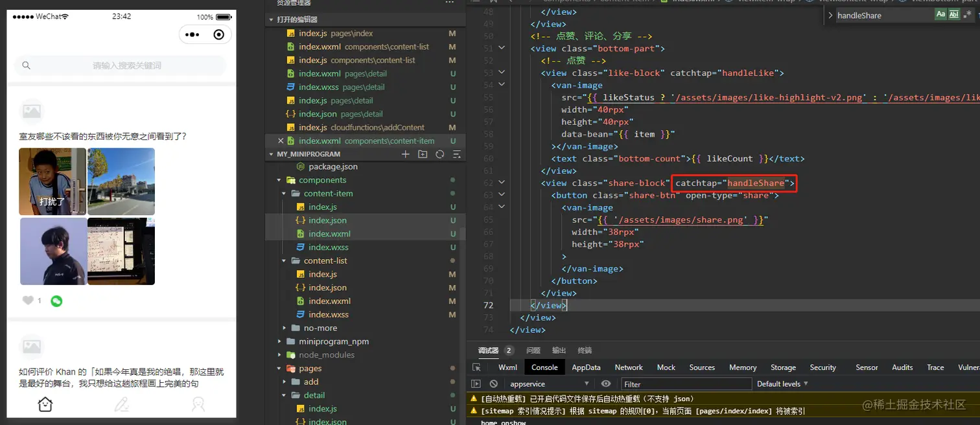The height and width of the screenshot is (425, 980).
Task: Open the mini program capsule three-dot menu
Action: 192,35
